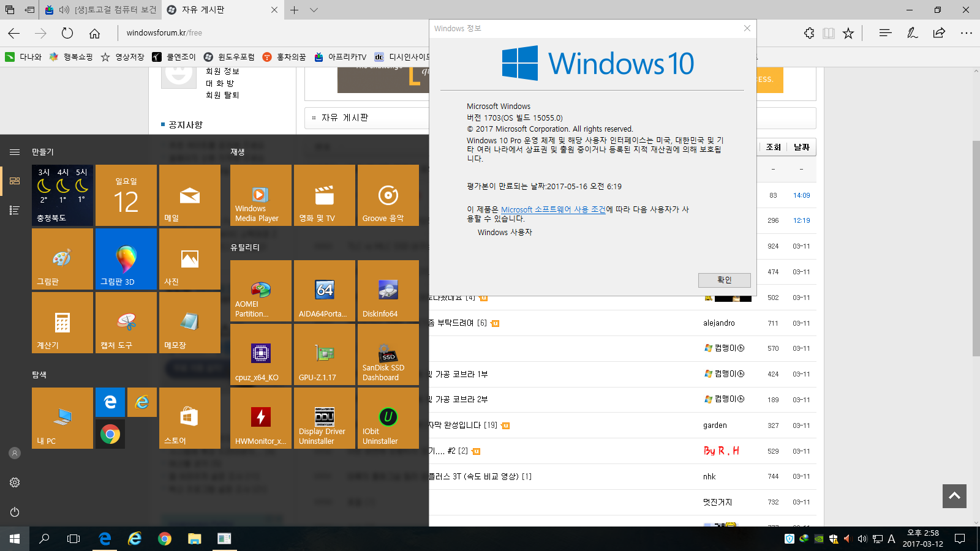Open the calendar tile showing 12
Screen dimensions: 980x551
point(126,195)
